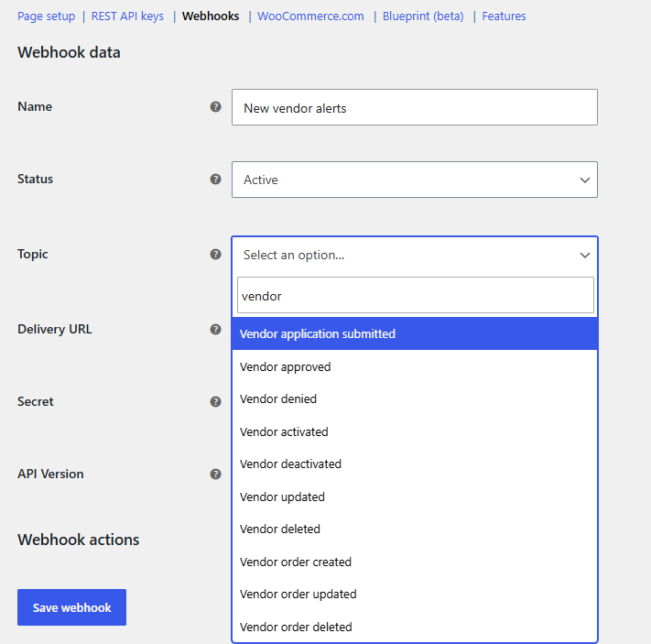Click the help icon next to Delivery URL

pyautogui.click(x=215, y=330)
